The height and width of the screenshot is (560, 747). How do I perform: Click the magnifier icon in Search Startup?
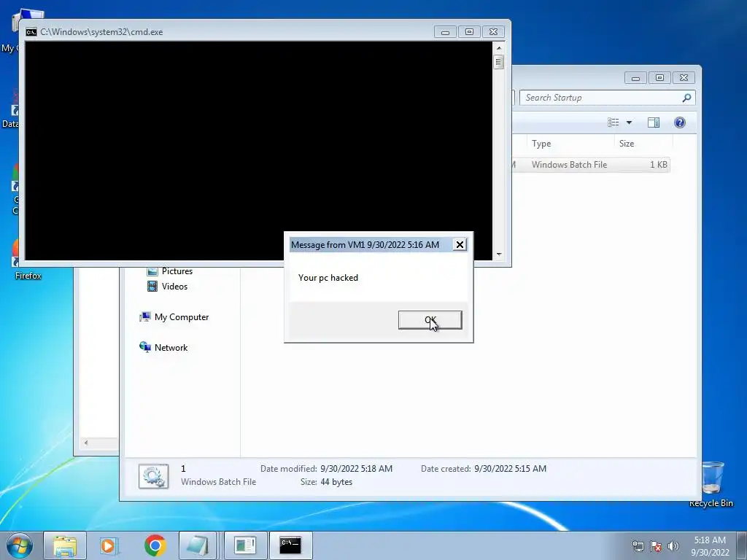(686, 98)
